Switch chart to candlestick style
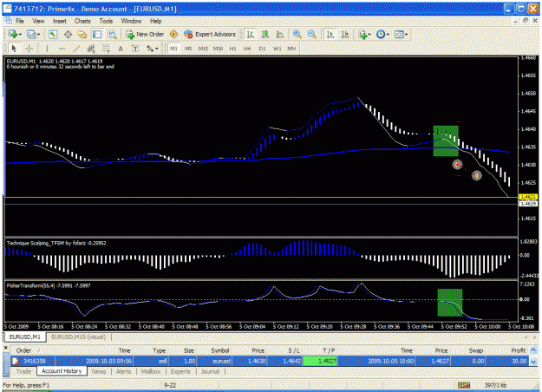Viewport: 542px width, 392px height. (x=265, y=34)
